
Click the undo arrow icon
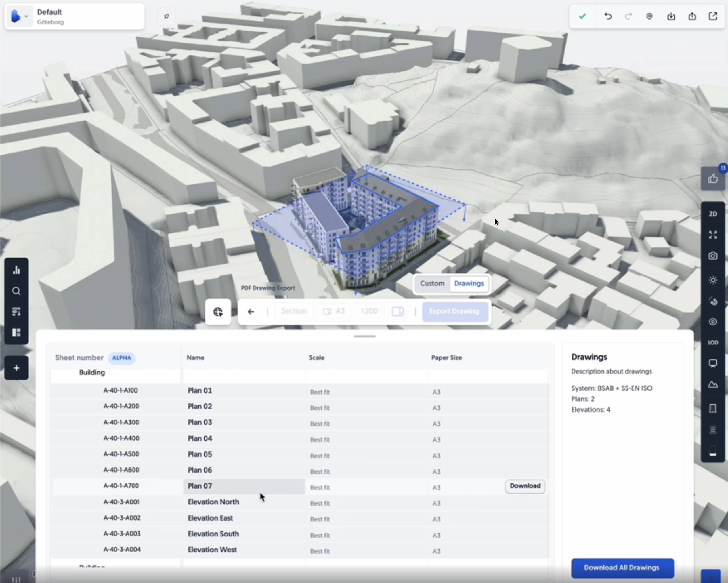point(608,16)
